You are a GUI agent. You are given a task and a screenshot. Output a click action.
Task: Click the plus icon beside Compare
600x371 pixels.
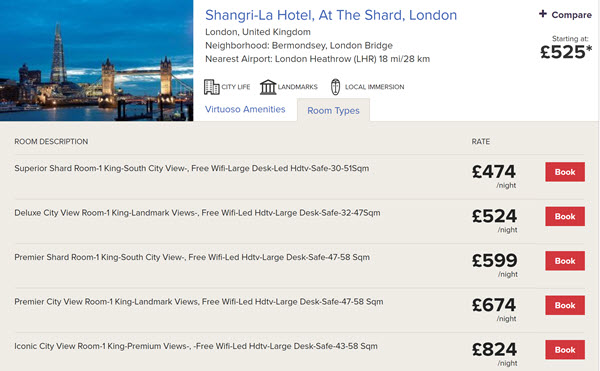pos(543,14)
